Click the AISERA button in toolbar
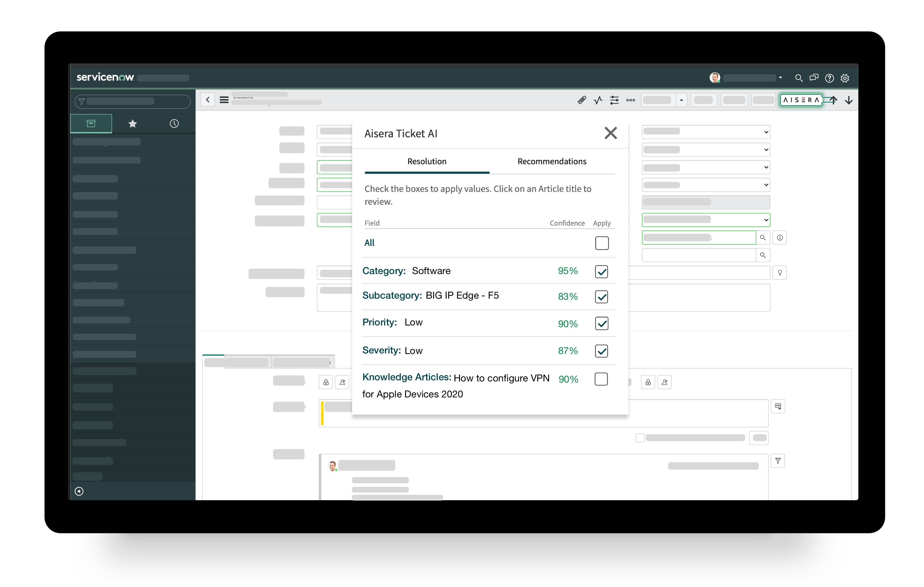 click(801, 100)
